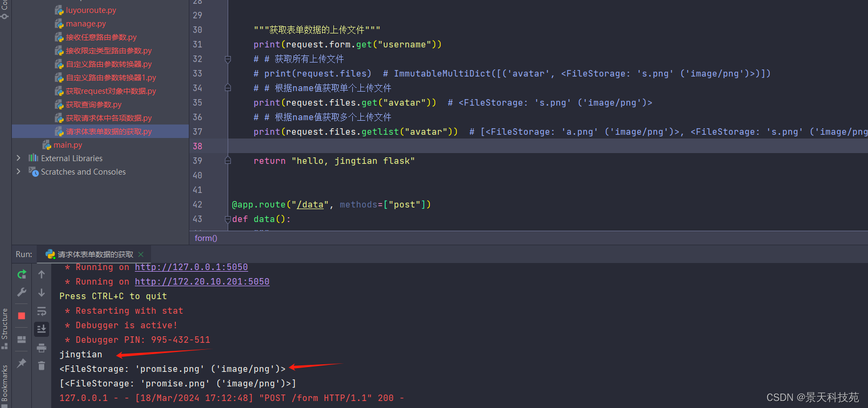Screen dimensions: 868x408
Task: Click form() breadcrumb in editor
Action: 206,238
